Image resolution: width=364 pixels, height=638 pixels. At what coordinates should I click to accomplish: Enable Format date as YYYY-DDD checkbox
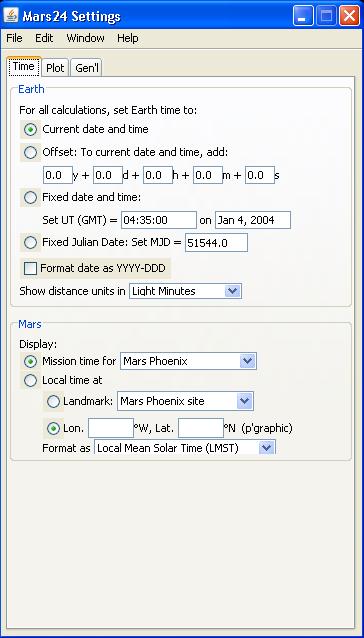pos(31,269)
